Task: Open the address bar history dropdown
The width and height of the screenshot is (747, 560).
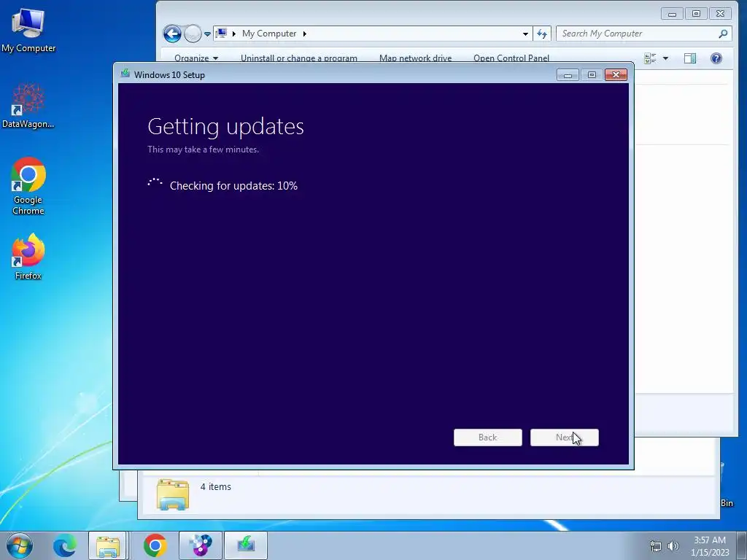Action: (525, 34)
